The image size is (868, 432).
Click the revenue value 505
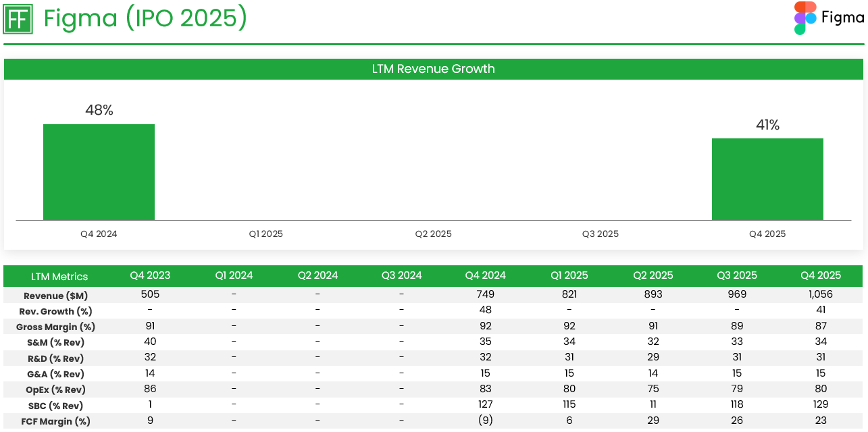pos(150,294)
